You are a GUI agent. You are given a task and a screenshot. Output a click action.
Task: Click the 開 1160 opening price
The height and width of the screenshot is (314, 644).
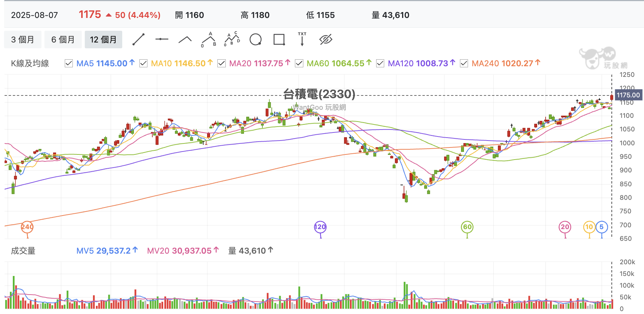pyautogui.click(x=190, y=15)
